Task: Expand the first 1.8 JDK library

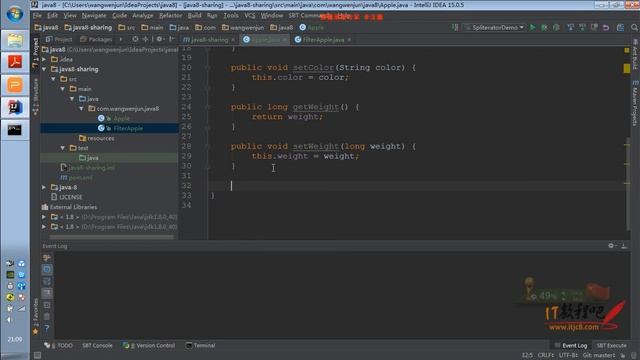Action: pyautogui.click(x=44, y=217)
